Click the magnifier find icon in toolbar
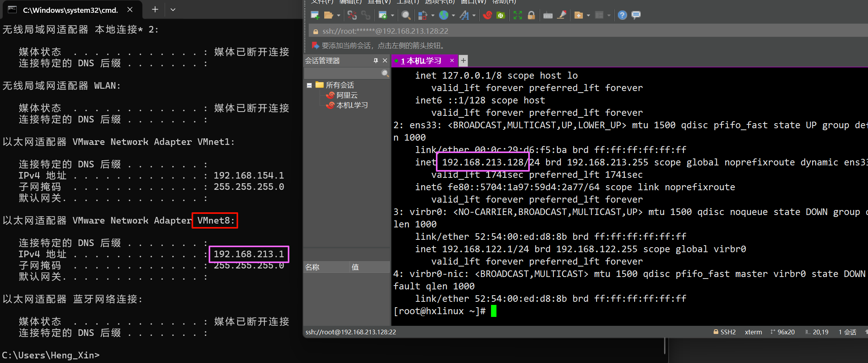This screenshot has height=363, width=868. coord(406,15)
